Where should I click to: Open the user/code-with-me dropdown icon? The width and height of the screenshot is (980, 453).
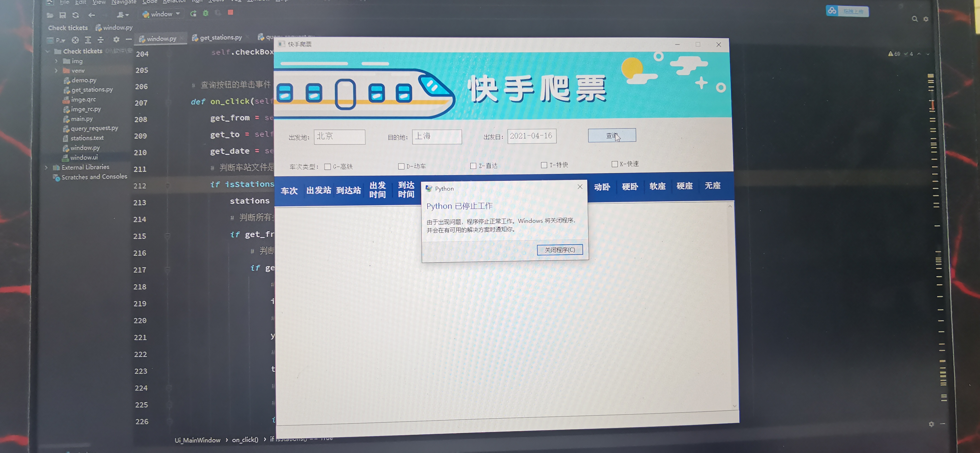tap(122, 15)
